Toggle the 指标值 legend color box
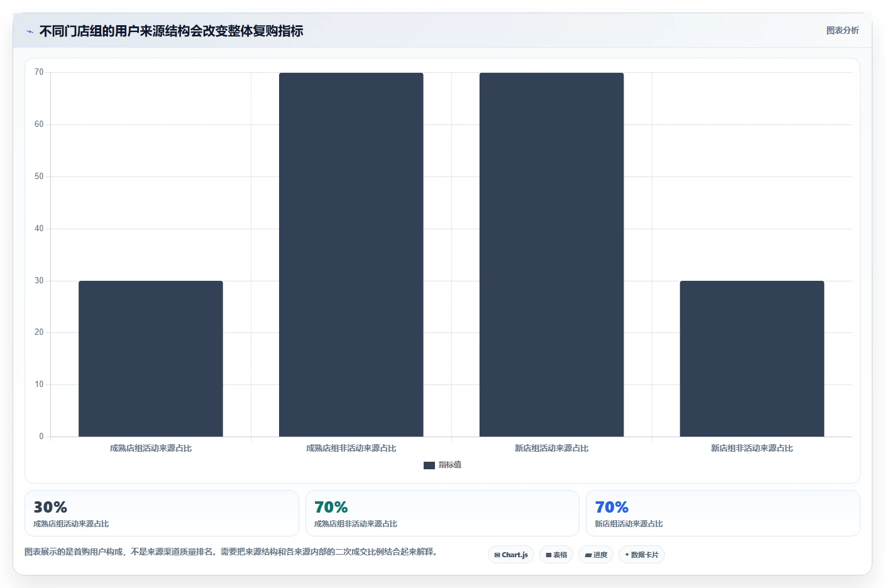Image resolution: width=885 pixels, height=588 pixels. coord(429,465)
